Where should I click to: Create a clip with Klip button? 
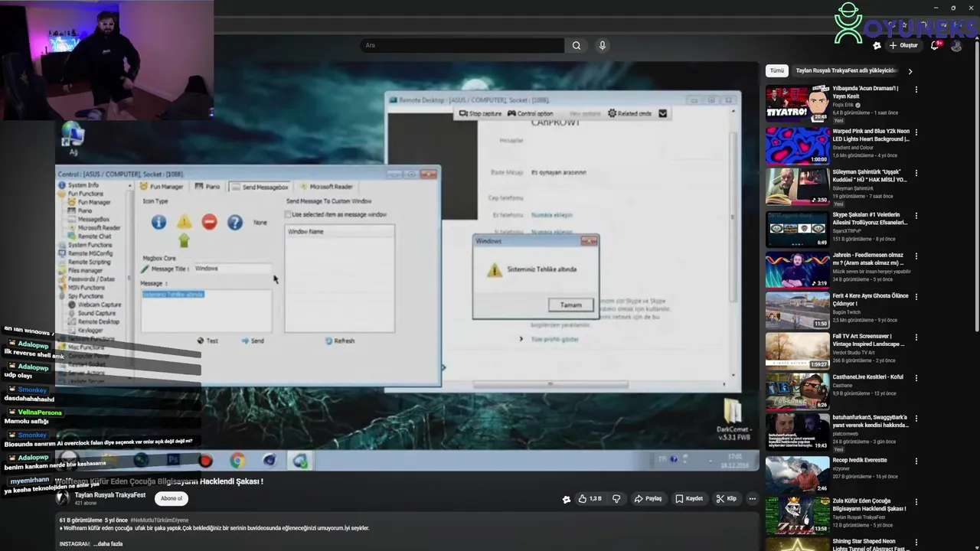[727, 499]
